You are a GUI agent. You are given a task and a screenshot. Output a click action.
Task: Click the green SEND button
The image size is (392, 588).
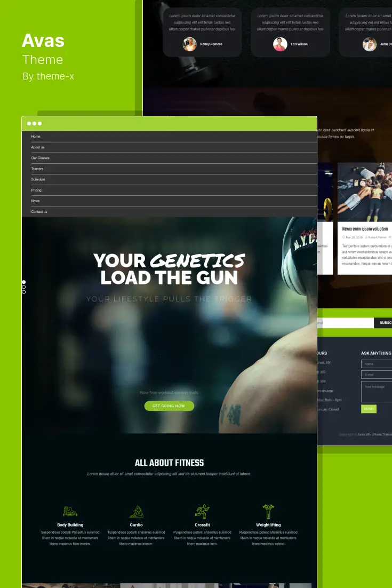[369, 409]
